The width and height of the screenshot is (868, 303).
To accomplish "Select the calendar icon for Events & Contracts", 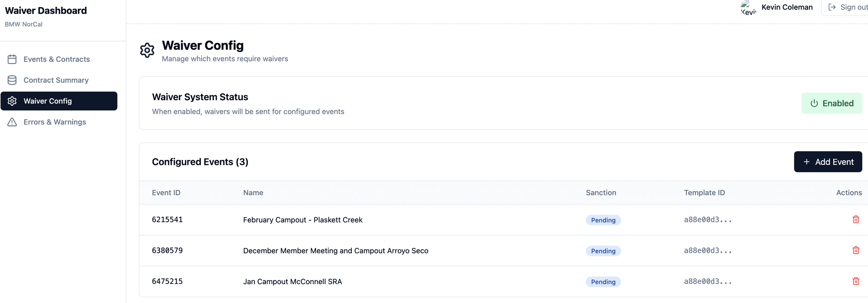I will pyautogui.click(x=12, y=59).
